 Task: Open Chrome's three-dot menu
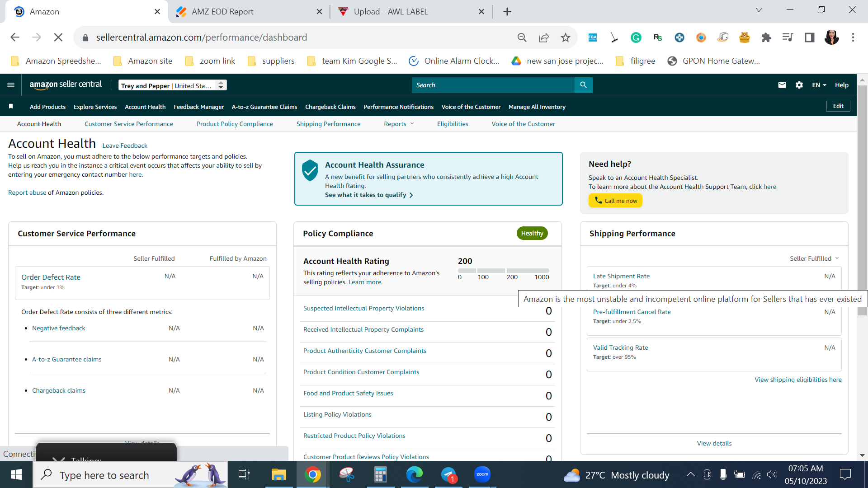[x=853, y=38]
